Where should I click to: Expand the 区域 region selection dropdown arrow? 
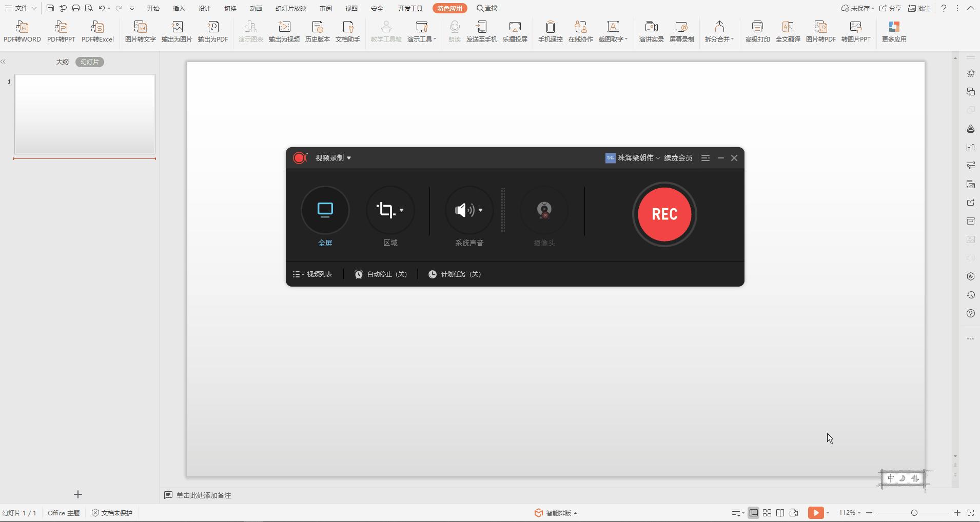(401, 210)
